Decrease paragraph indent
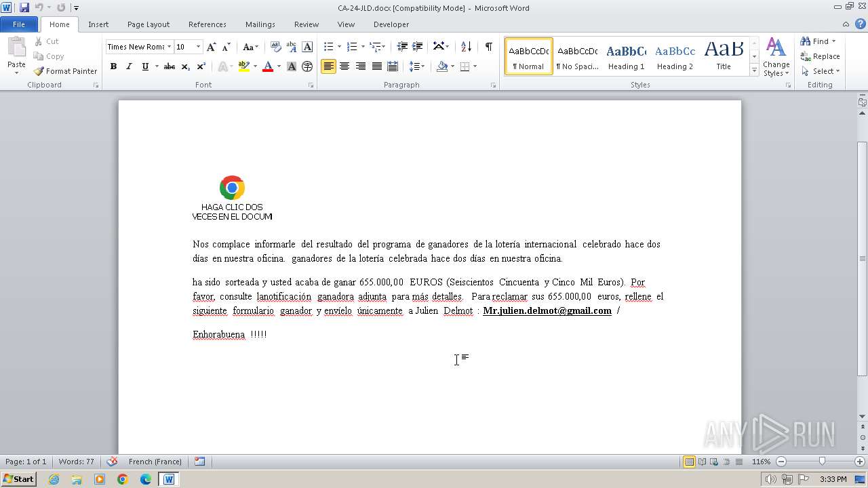This screenshot has width=868, height=488. point(402,47)
